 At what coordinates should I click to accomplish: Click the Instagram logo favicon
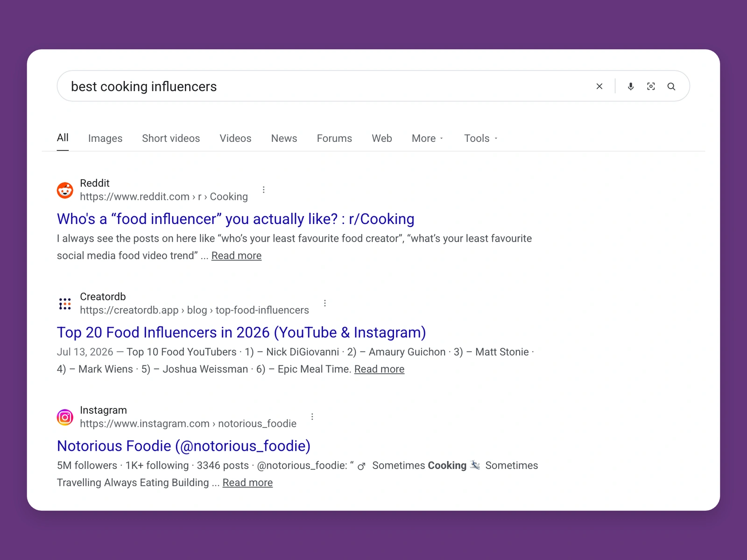click(x=65, y=417)
